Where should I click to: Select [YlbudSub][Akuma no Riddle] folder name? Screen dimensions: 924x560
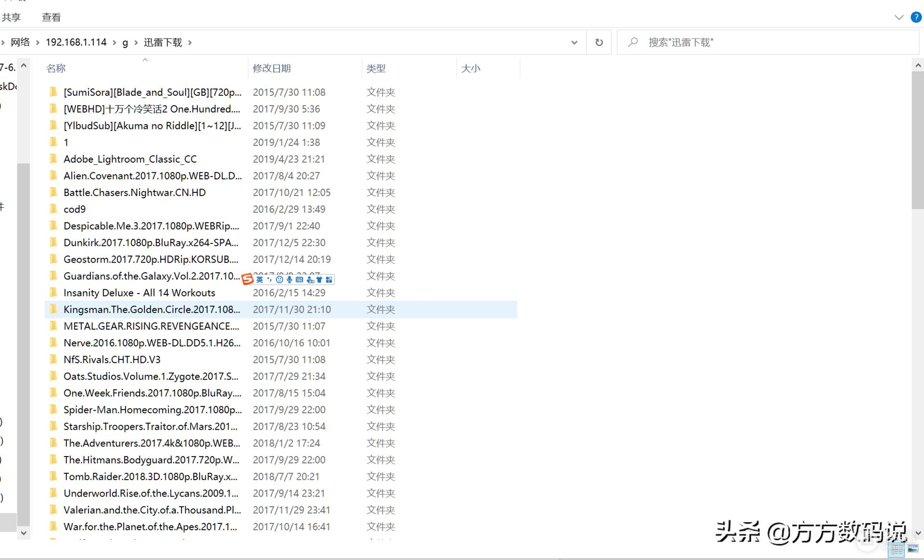tap(152, 126)
